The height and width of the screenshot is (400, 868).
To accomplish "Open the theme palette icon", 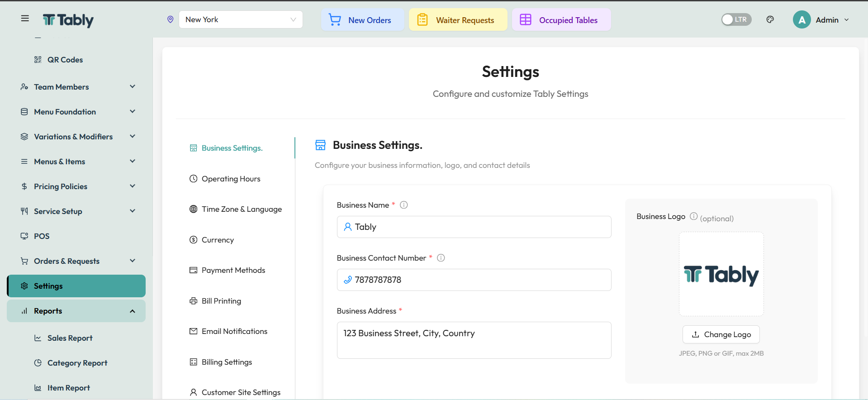I will pos(770,19).
